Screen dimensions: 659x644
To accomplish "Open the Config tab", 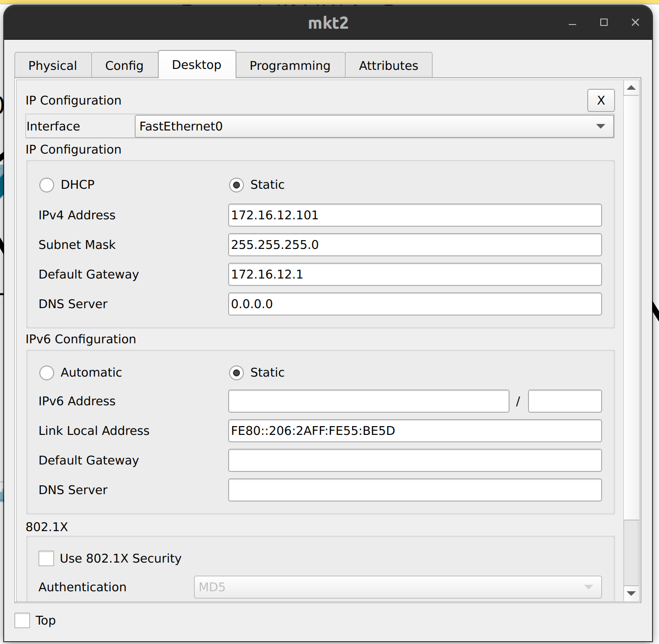I will point(124,65).
